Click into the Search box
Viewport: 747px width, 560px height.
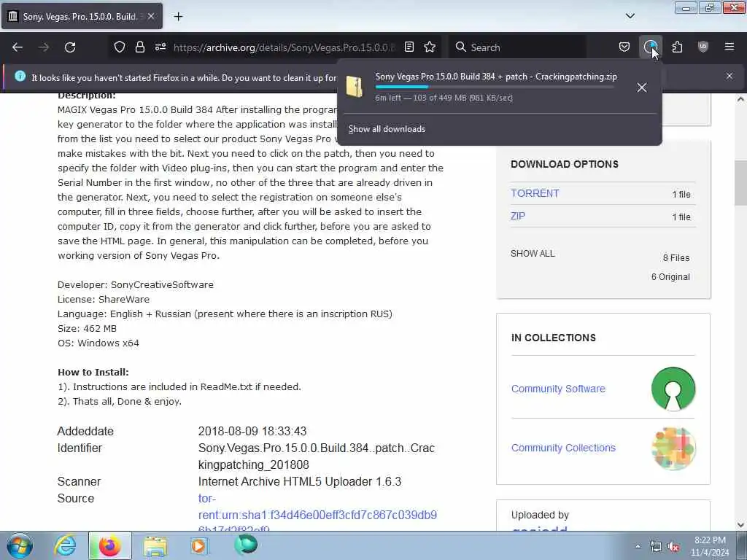517,47
